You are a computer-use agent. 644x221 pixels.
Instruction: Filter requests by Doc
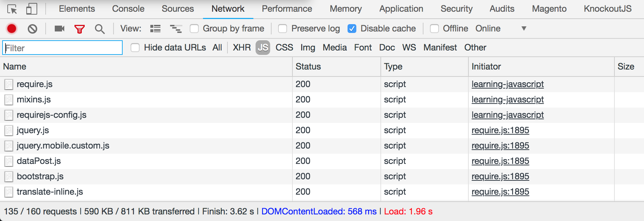[387, 48]
